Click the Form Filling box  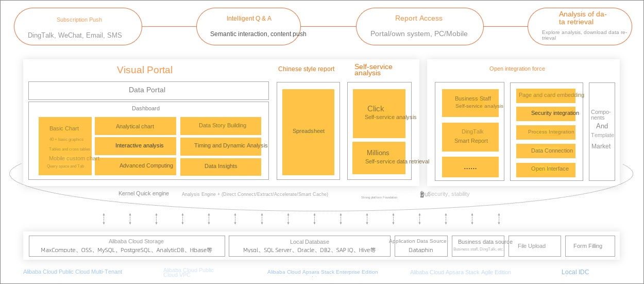(x=591, y=246)
